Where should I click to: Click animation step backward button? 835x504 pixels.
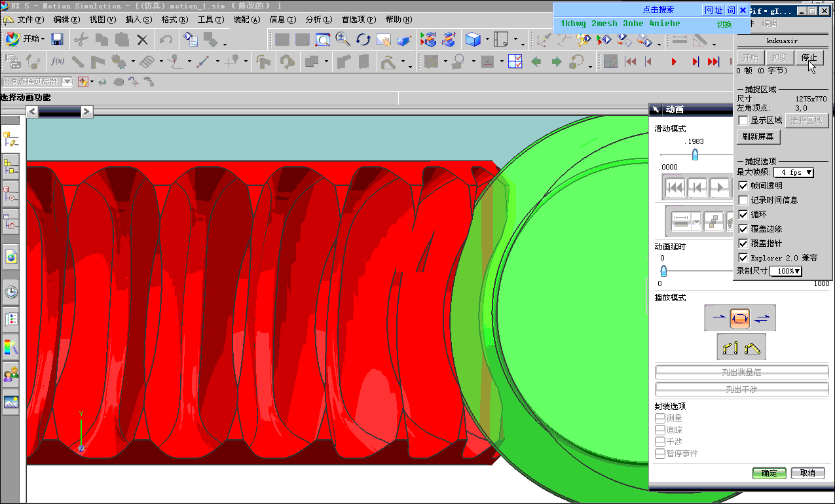[698, 189]
